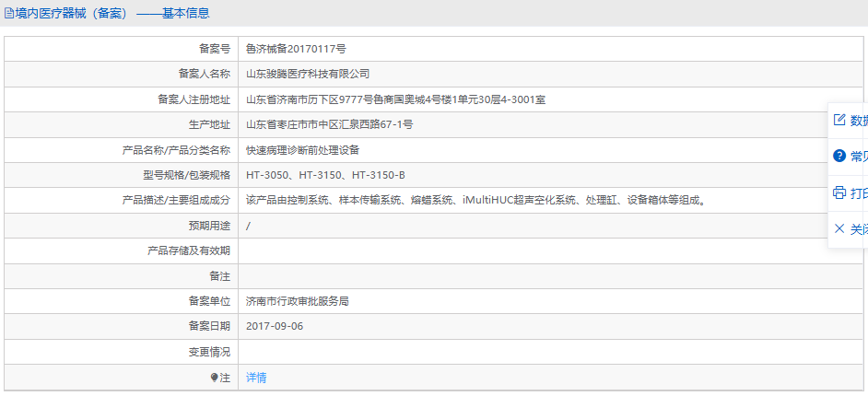Click the 产品名称/产品分类名称 label
868x396 pixels.
(176, 150)
